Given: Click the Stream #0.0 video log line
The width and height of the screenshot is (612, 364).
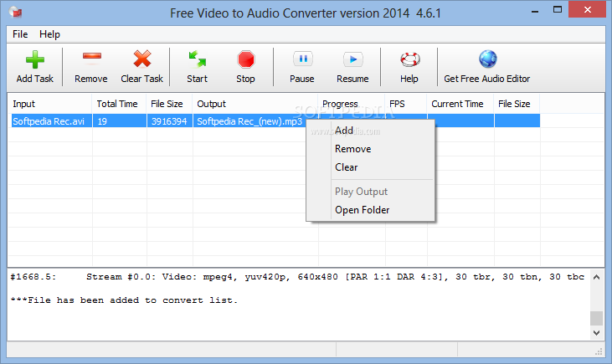Looking at the screenshot, I should (x=297, y=277).
